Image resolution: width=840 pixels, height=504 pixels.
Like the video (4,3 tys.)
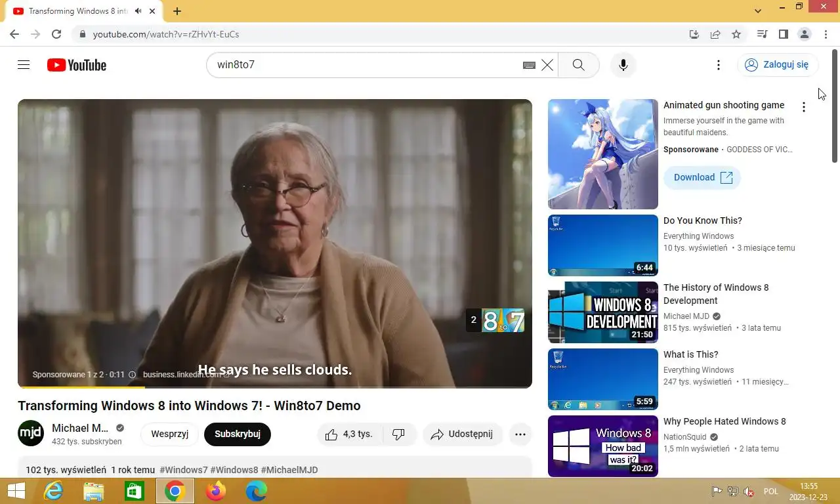(348, 434)
